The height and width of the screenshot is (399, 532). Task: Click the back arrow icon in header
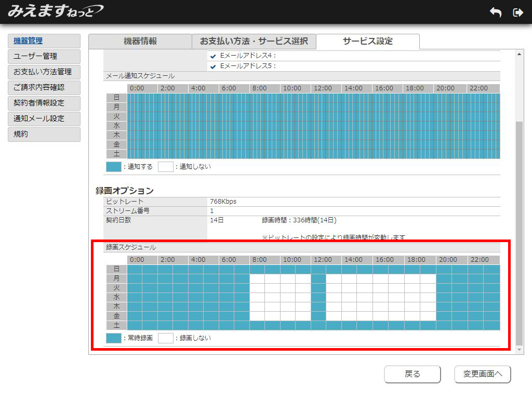(x=495, y=12)
